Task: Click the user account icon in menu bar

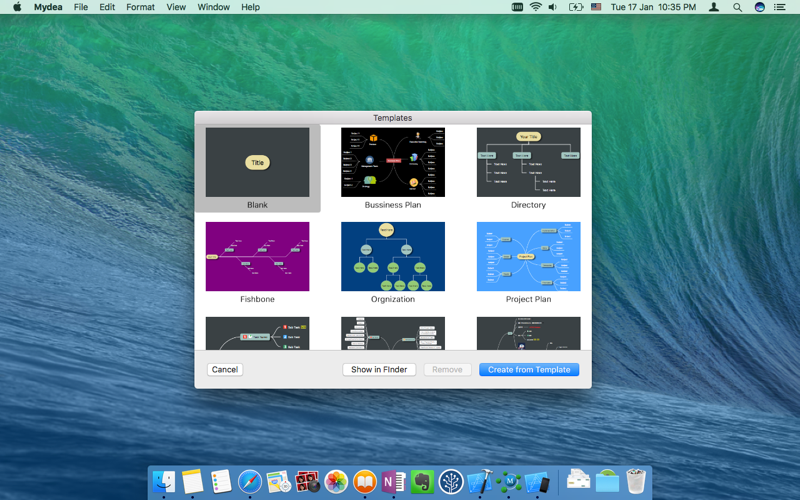Action: click(714, 7)
